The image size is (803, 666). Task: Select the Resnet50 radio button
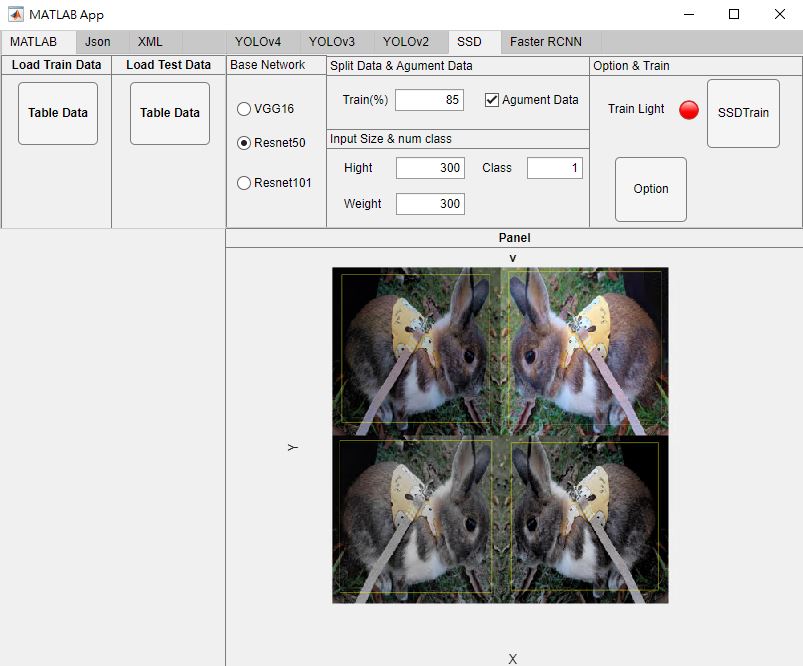tap(244, 143)
